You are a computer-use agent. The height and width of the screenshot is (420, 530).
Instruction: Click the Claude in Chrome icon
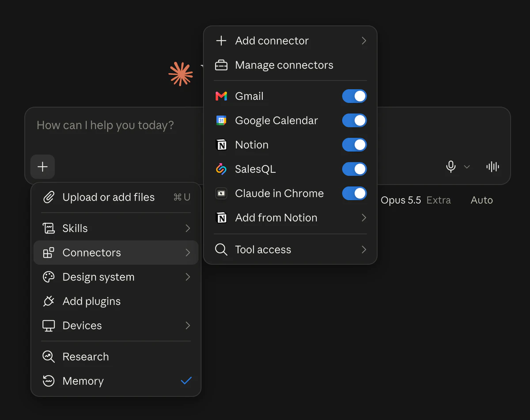(x=221, y=193)
